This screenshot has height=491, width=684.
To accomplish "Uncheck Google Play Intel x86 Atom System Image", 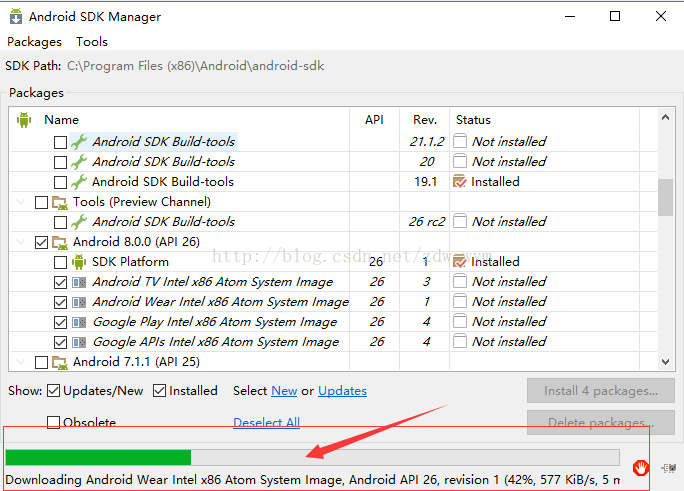I will pos(60,322).
